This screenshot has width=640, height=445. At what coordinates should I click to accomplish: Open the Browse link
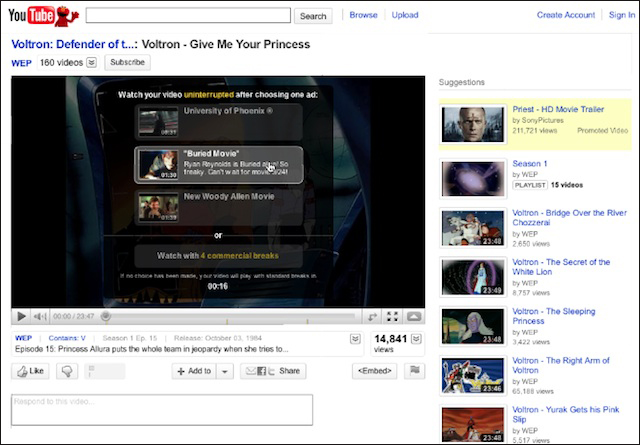tap(363, 15)
